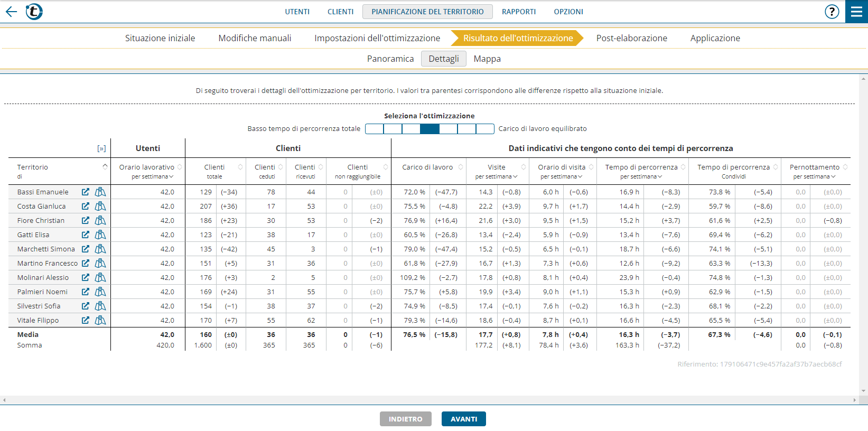The image size is (868, 431).
Task: Open the OPZIONI menu
Action: pos(568,12)
